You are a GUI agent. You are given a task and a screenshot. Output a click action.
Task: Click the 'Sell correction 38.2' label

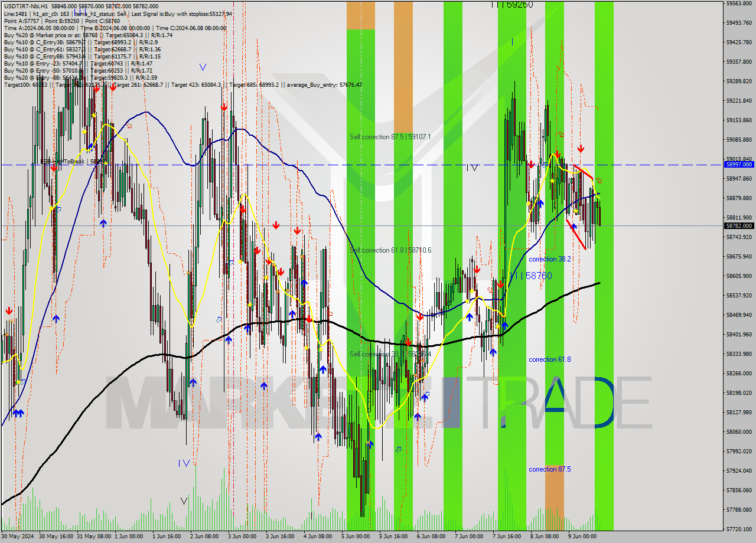390,354
